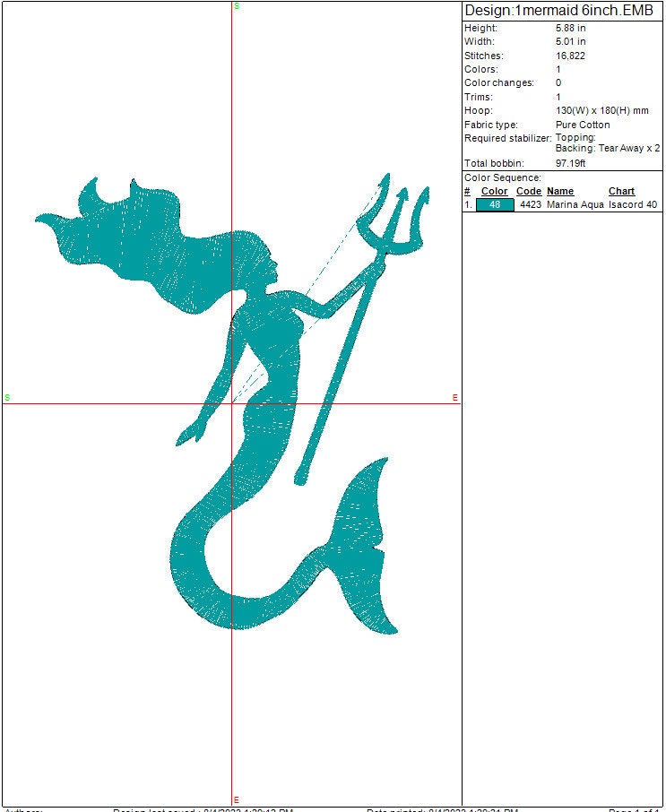
Task: Click the teal color 48 swatch
Action: (x=495, y=204)
